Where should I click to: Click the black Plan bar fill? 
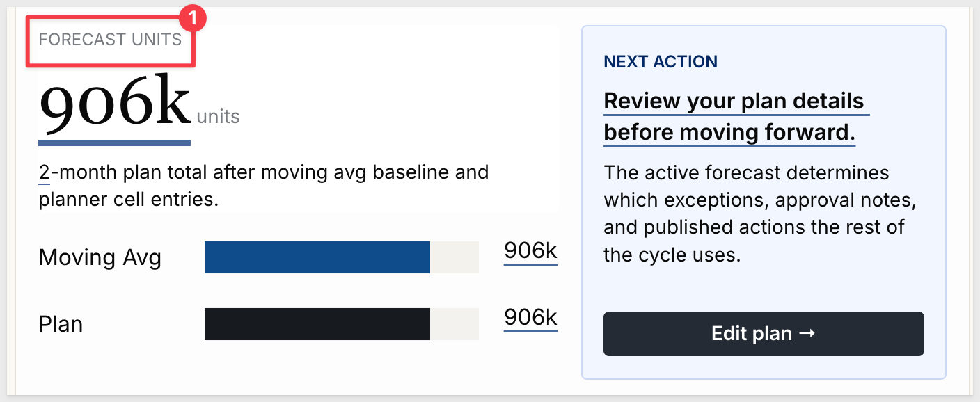[317, 324]
